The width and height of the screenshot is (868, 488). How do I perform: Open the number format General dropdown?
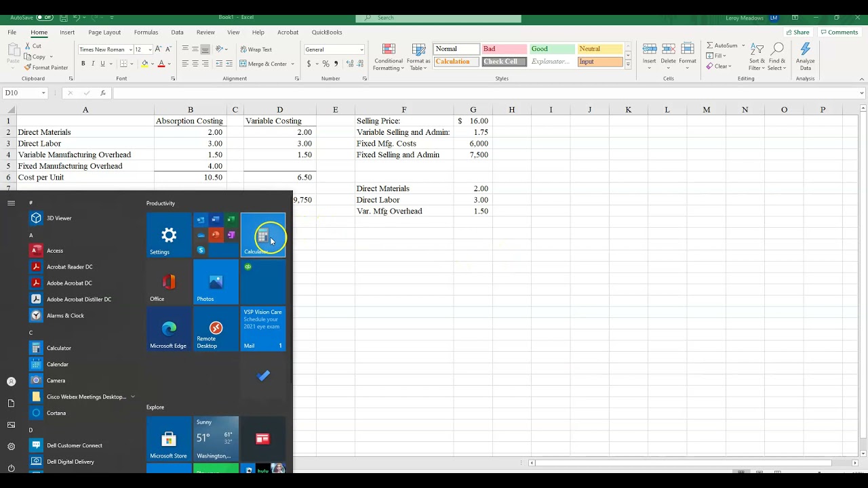(x=361, y=49)
